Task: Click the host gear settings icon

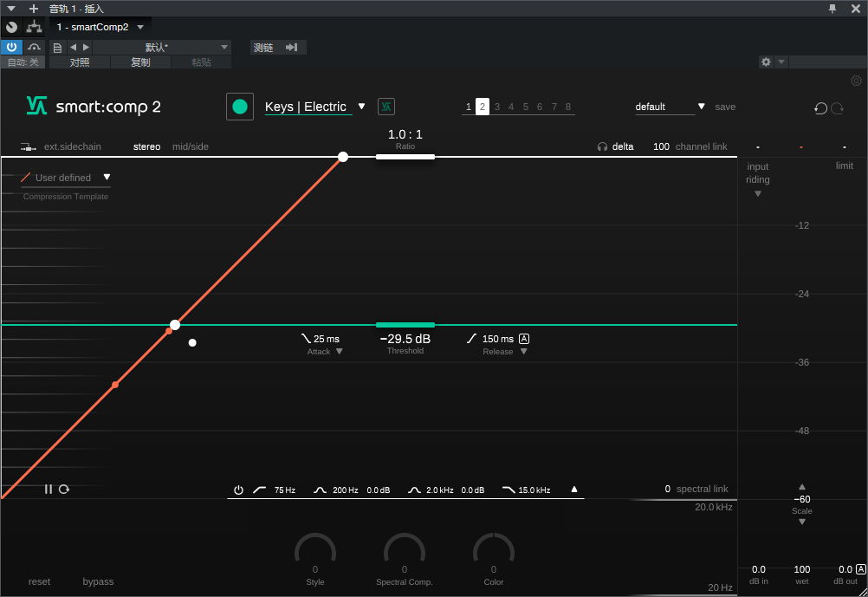Action: [x=766, y=62]
